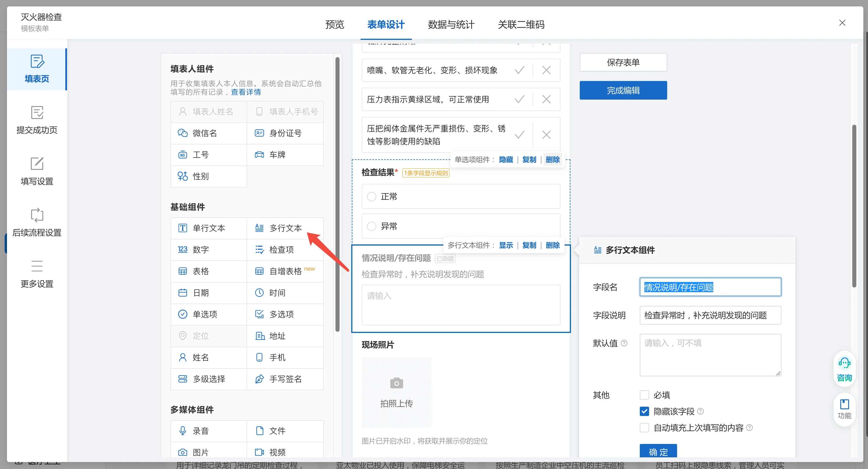Add the 车牌 component
868x469 pixels.
tap(285, 155)
